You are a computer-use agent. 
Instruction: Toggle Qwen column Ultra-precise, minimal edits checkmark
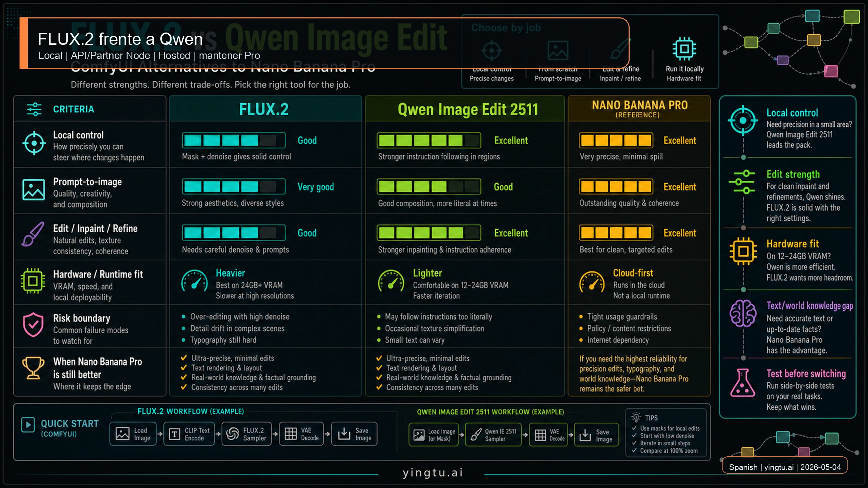tap(379, 358)
